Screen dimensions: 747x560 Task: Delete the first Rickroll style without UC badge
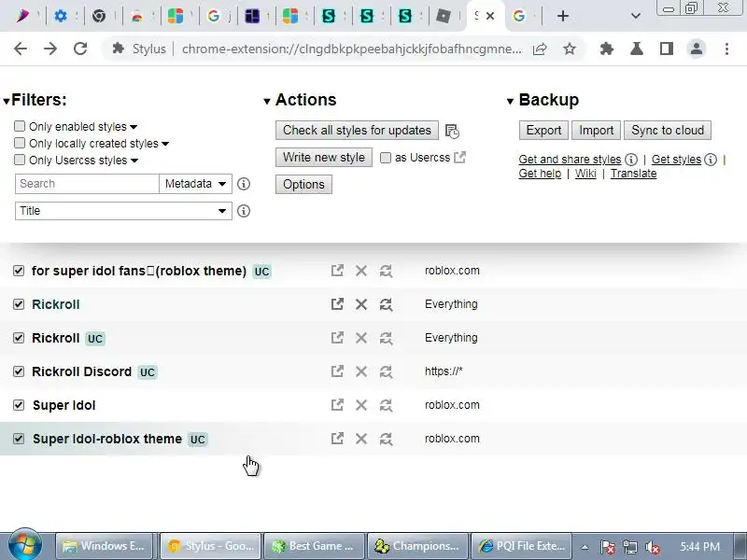[x=361, y=304]
